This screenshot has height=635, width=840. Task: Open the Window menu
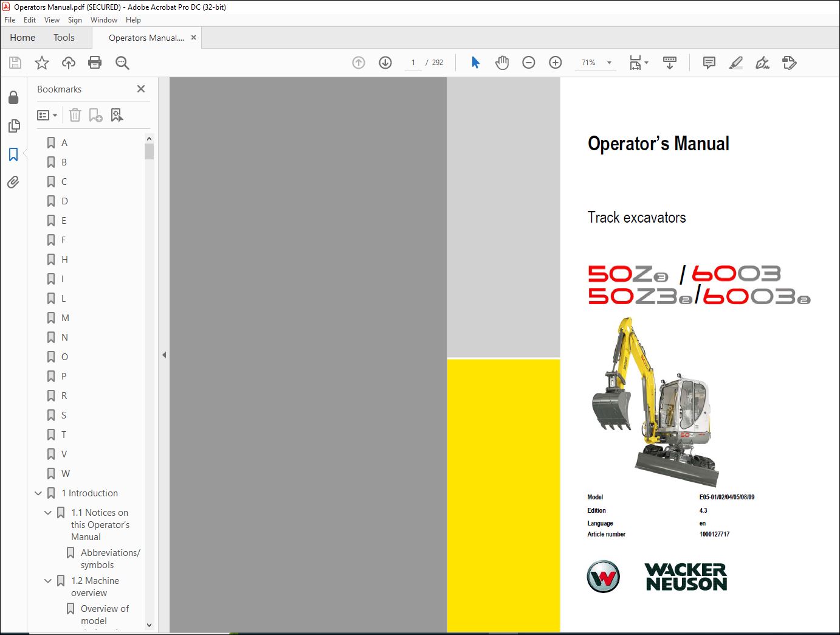tap(104, 20)
